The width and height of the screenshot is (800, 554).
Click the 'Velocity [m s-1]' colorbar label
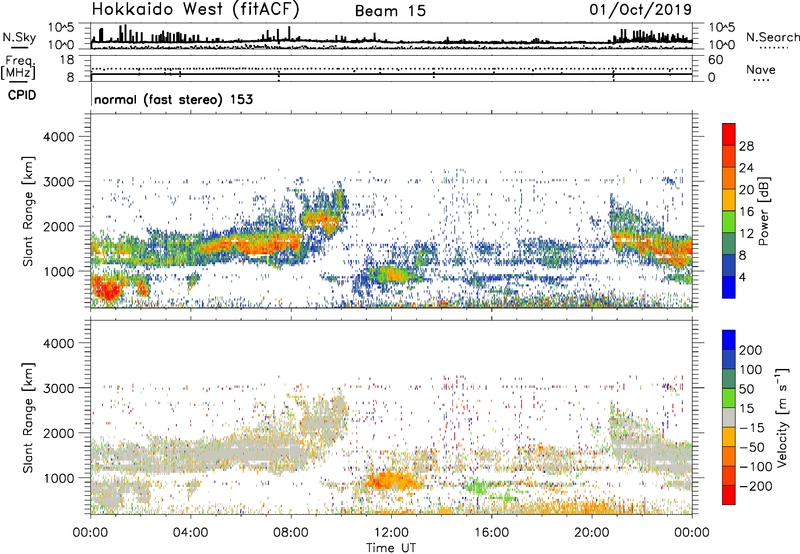pos(782,417)
